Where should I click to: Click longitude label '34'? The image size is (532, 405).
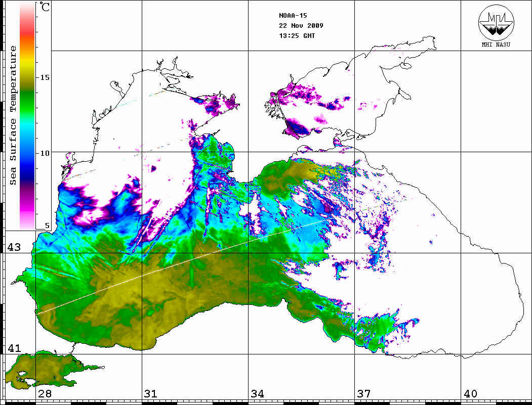click(x=257, y=394)
